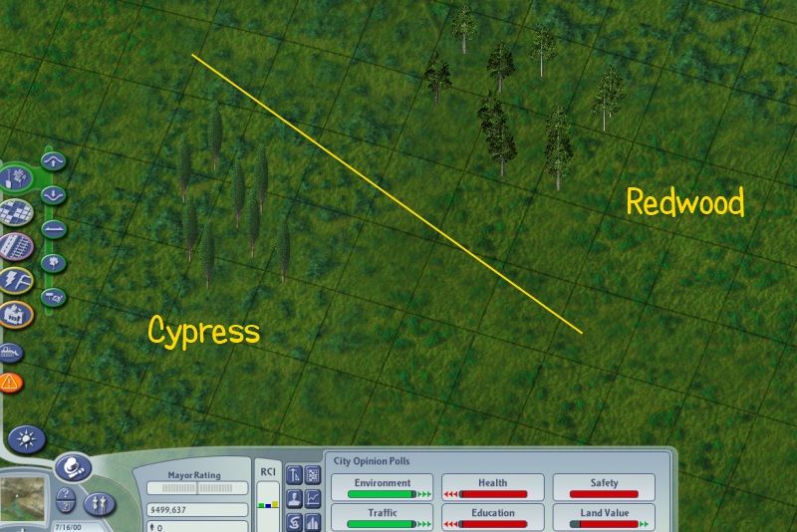Open the Land Value opinion poll
This screenshot has height=532, width=797.
coord(604,517)
